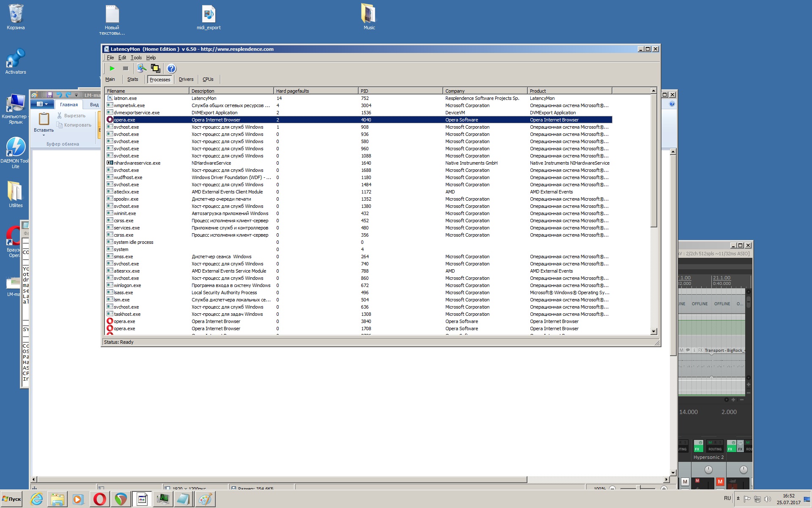Viewport: 812px width, 508px height.
Task: Click the Hypersonic 2 pan knob
Action: click(708, 469)
